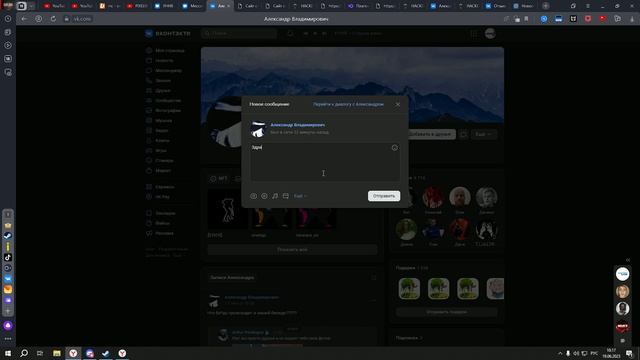The height and width of the screenshot is (360, 640).
Task: Bookmark this page with the bookmark icon
Action: [527, 19]
